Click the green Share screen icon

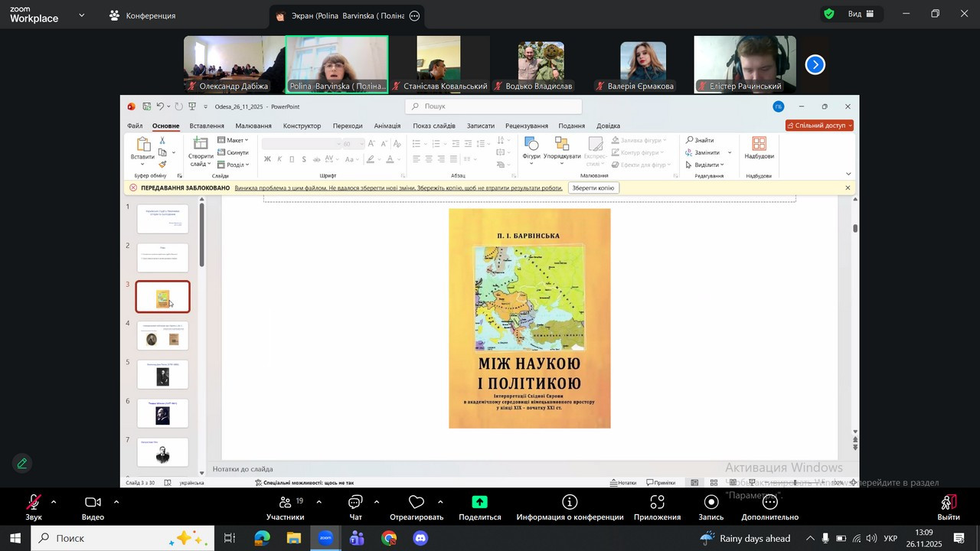pyautogui.click(x=479, y=503)
